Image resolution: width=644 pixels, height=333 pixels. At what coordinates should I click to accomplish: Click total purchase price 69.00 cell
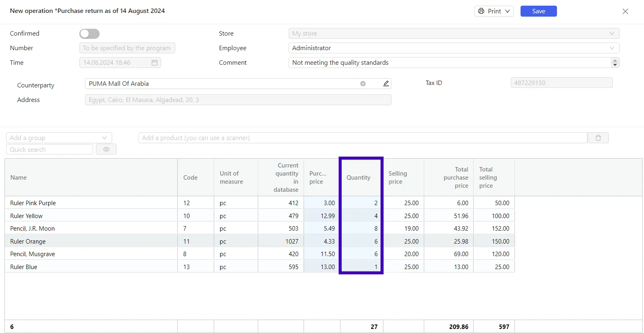[448, 254]
